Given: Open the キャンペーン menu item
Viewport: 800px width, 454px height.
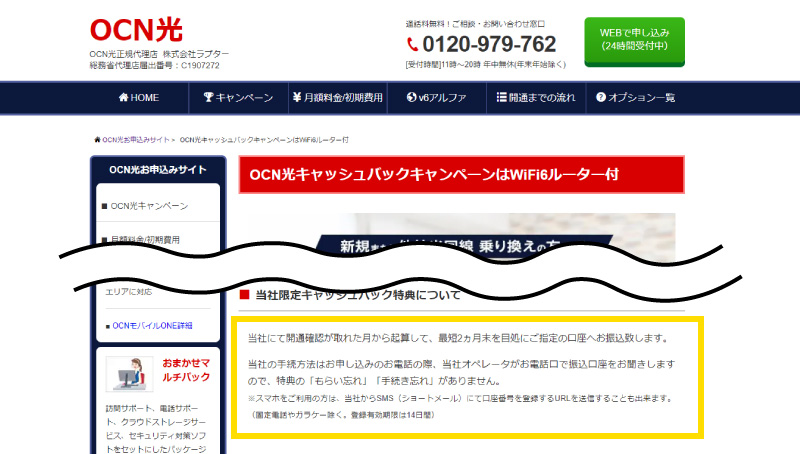Looking at the screenshot, I should pos(238,97).
